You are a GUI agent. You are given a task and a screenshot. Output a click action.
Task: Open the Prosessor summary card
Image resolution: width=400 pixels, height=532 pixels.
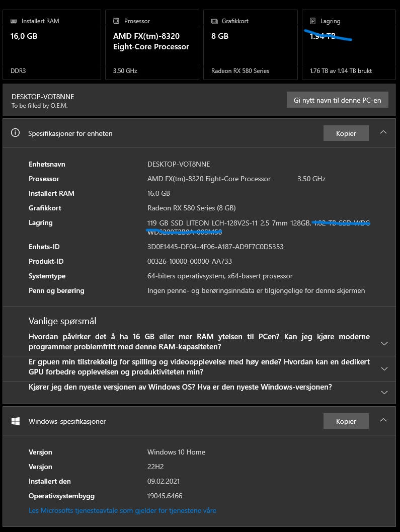coord(152,45)
